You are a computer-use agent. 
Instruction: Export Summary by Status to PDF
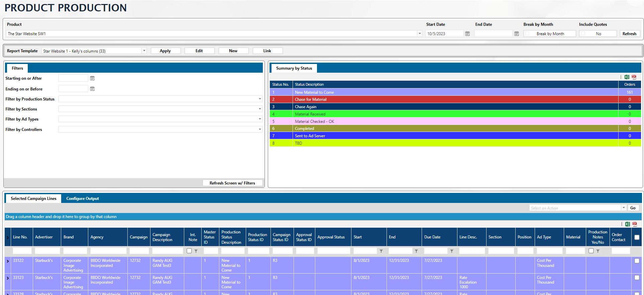click(x=634, y=77)
